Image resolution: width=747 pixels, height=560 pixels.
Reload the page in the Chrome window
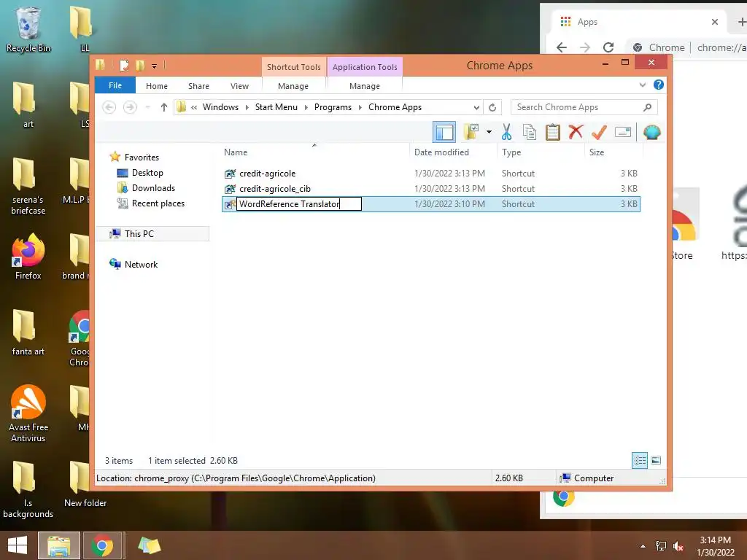(608, 47)
